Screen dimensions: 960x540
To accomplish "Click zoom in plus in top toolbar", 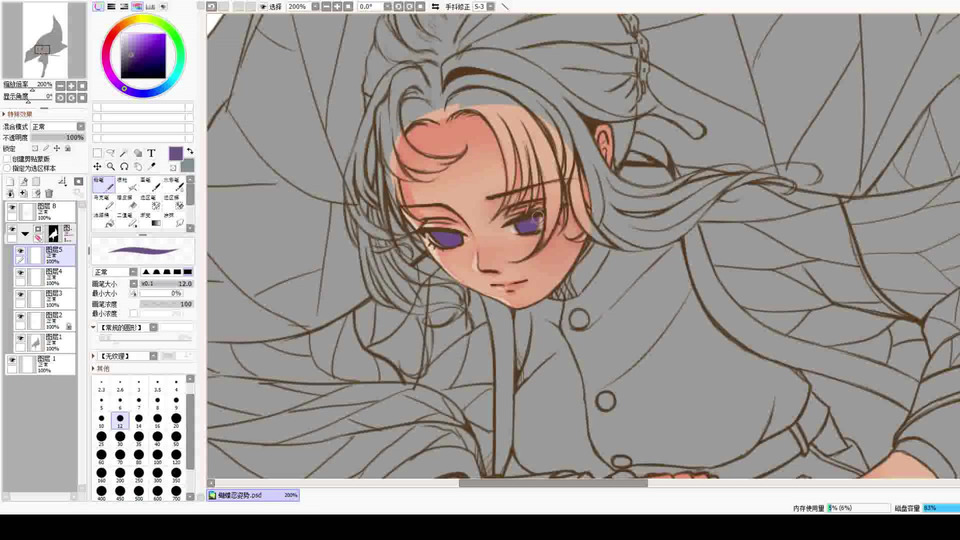I will coord(337,7).
